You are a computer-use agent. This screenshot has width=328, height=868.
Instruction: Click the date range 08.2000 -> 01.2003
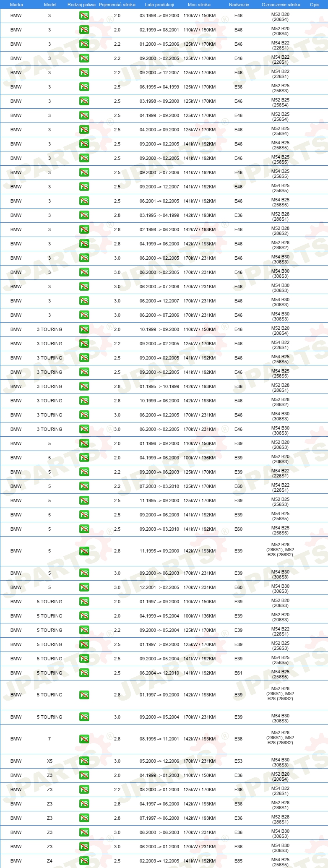tap(159, 790)
